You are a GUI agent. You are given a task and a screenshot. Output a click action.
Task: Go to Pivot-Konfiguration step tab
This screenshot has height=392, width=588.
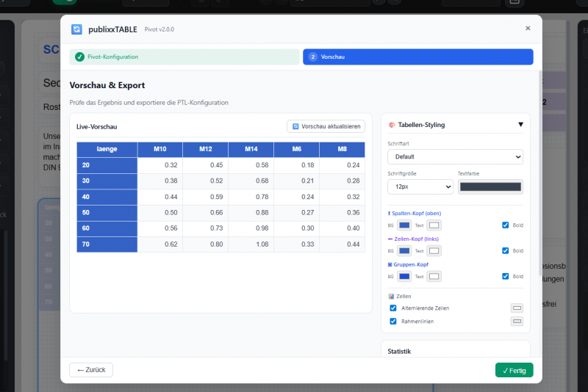point(184,57)
